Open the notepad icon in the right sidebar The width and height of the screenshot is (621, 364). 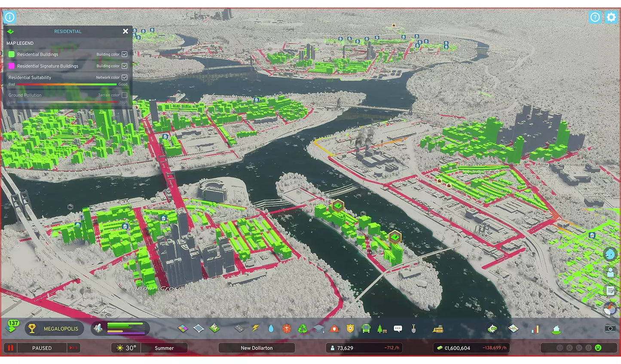point(610,291)
